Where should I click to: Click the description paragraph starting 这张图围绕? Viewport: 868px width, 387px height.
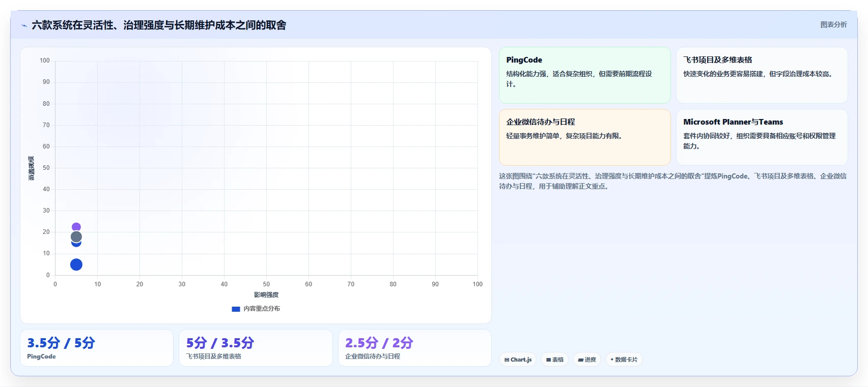coord(673,181)
